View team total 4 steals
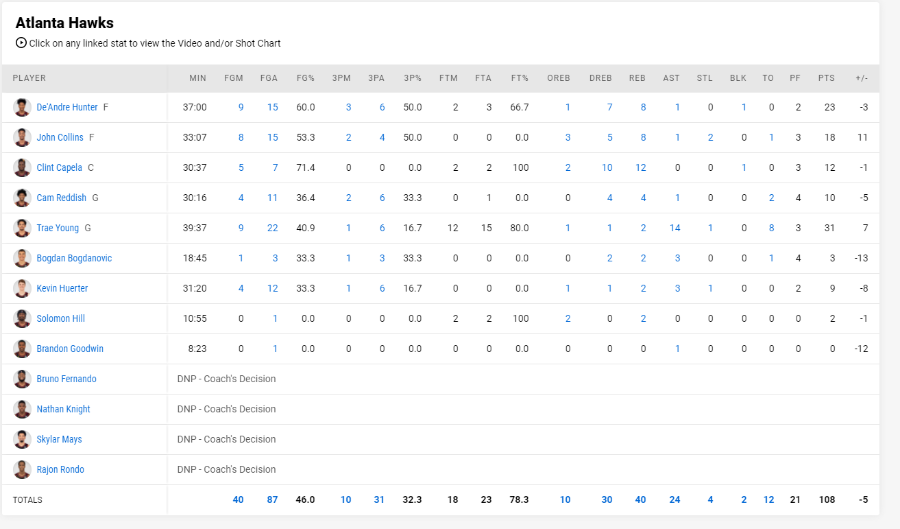Viewport: 900px width, 529px height. coord(711,500)
